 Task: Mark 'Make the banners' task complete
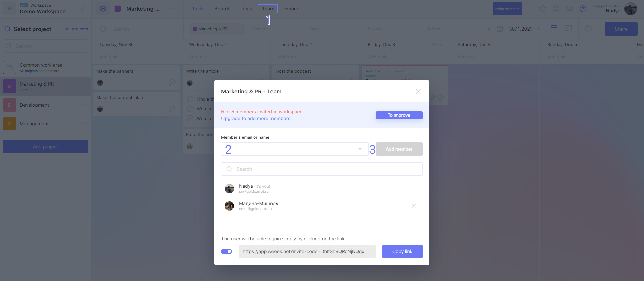pyautogui.click(x=172, y=83)
